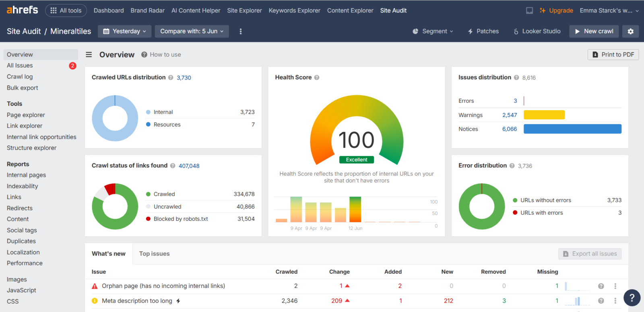Viewport: 644px width, 312px height.
Task: Open Internal link opportunities
Action: click(41, 137)
